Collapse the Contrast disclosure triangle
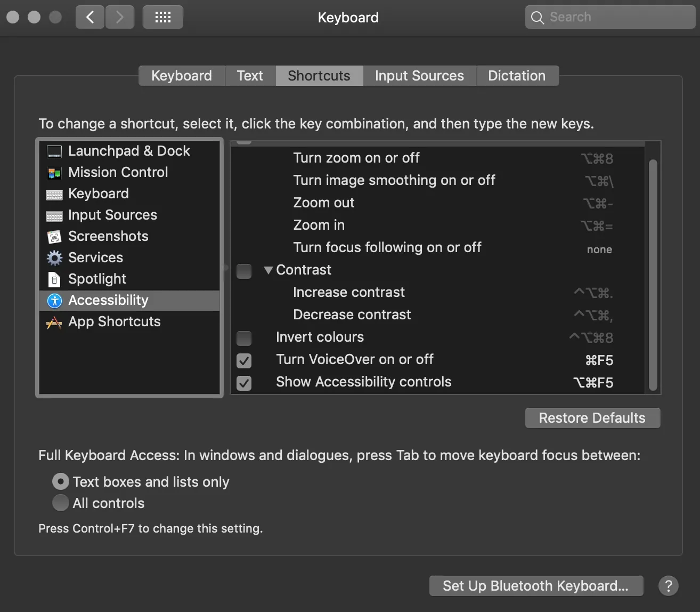Viewport: 700px width, 612px height. point(268,270)
